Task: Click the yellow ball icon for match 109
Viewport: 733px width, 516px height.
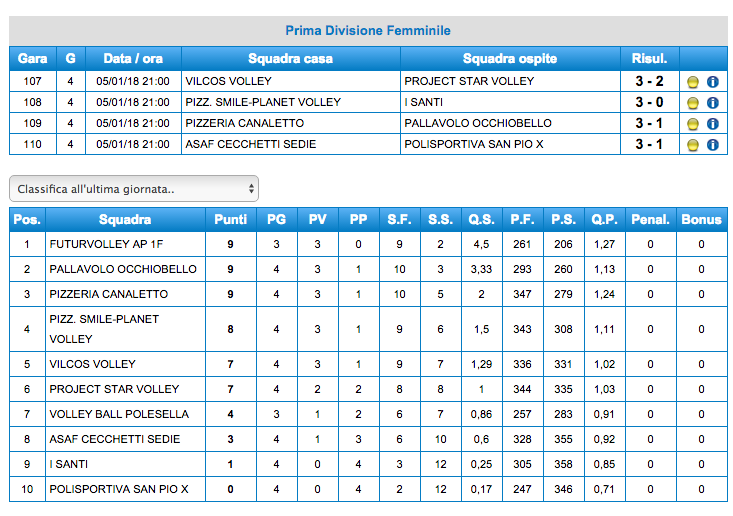Action: pos(693,124)
